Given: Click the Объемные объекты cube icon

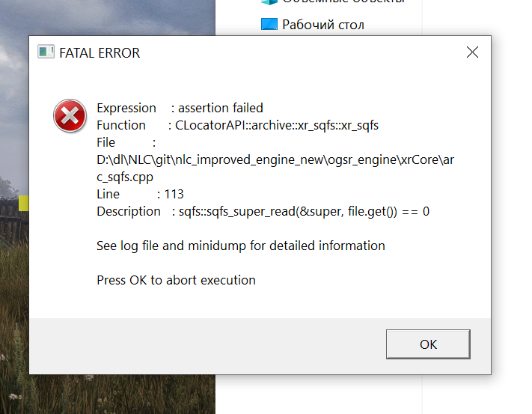Looking at the screenshot, I should (x=269, y=2).
